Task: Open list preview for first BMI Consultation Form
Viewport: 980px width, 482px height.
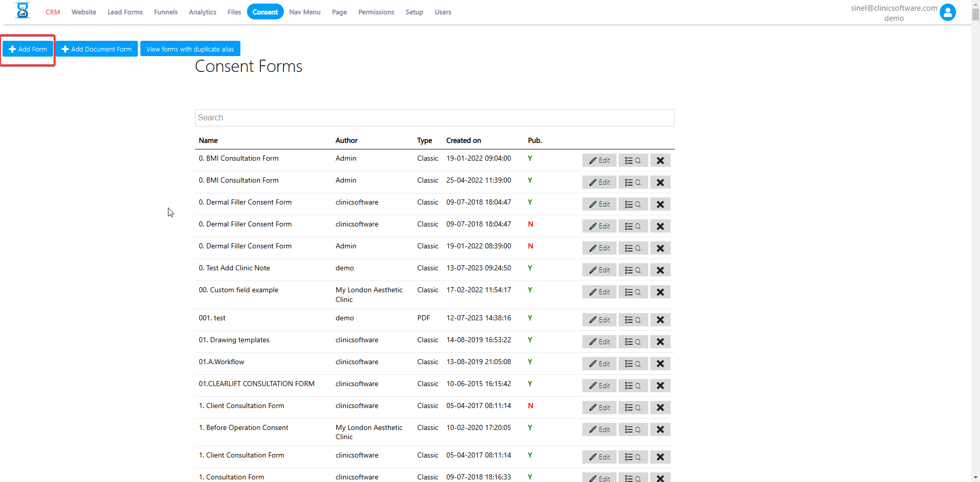Action: coord(633,160)
